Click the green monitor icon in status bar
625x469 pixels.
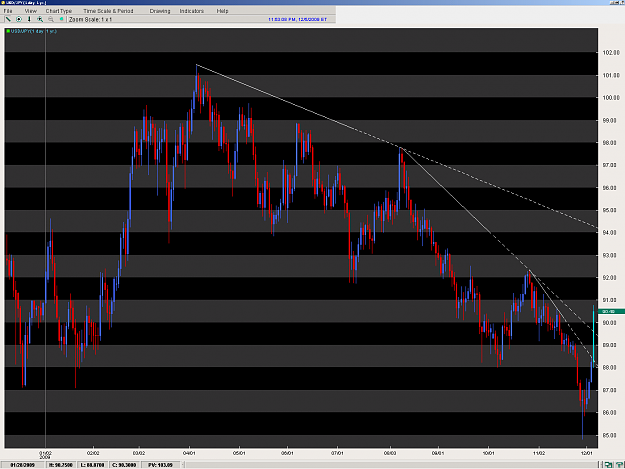(x=608, y=465)
